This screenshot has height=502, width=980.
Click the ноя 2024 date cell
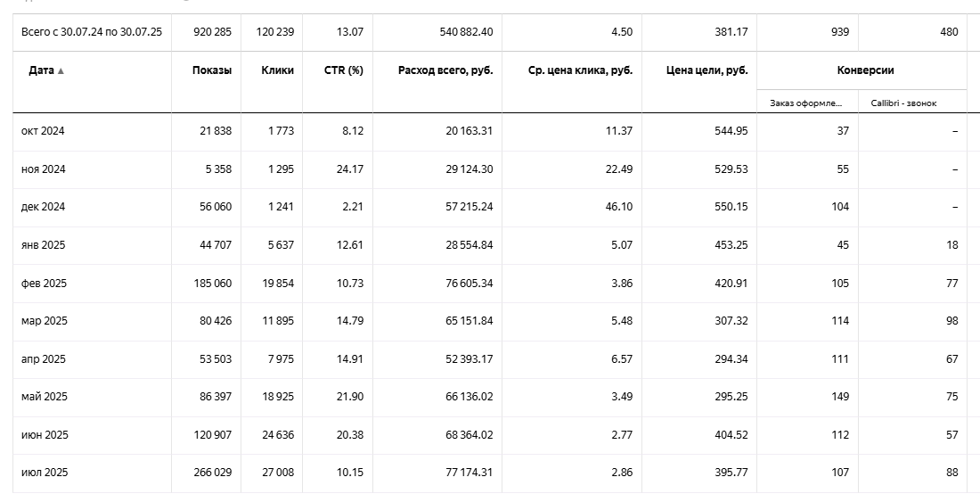pyautogui.click(x=43, y=169)
